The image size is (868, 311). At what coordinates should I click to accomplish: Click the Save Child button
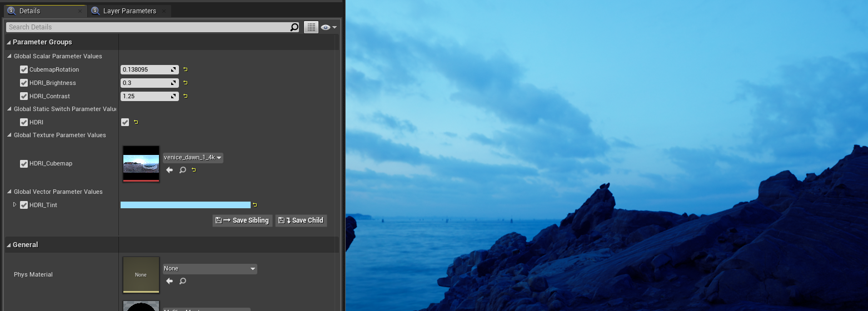[x=301, y=220]
